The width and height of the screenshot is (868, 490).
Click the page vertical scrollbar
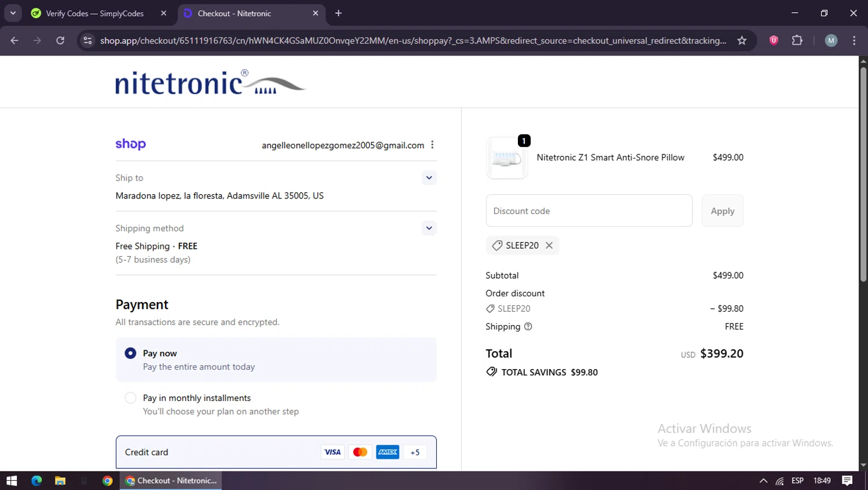863,174
